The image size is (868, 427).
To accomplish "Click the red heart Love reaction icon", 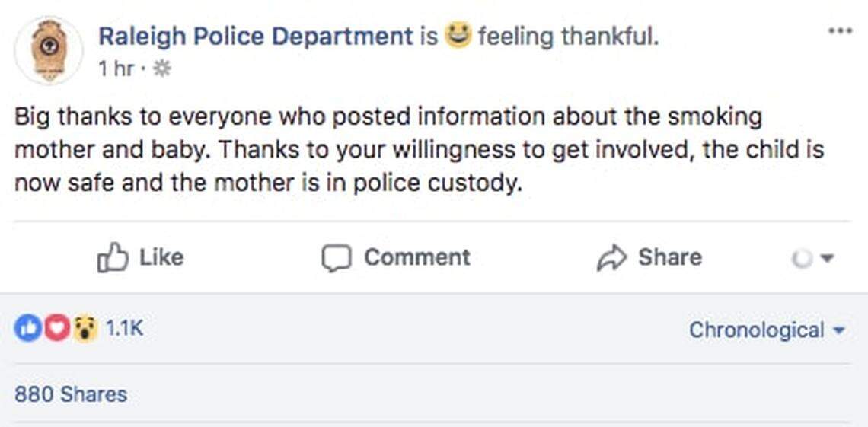I will (56, 329).
